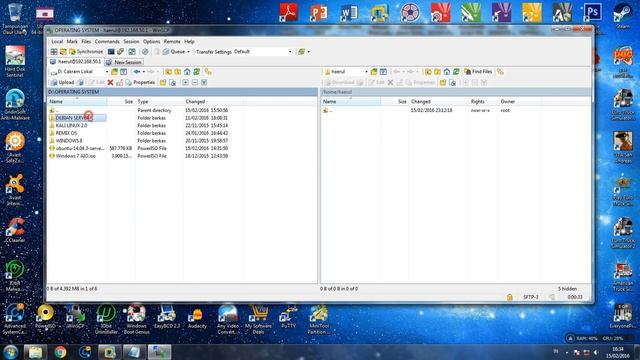This screenshot has height=360, width=640.
Task: Toggle synchronized browsing icon in main toolbar
Action: click(x=132, y=52)
